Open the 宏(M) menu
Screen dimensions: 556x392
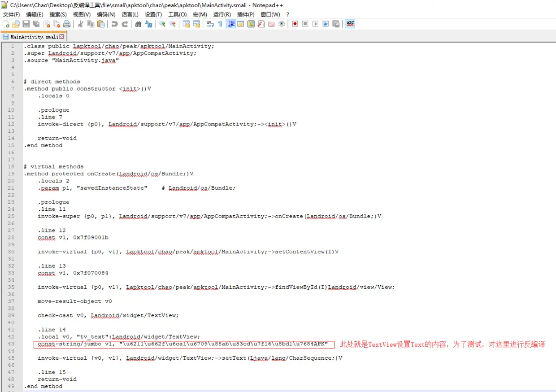pos(200,14)
